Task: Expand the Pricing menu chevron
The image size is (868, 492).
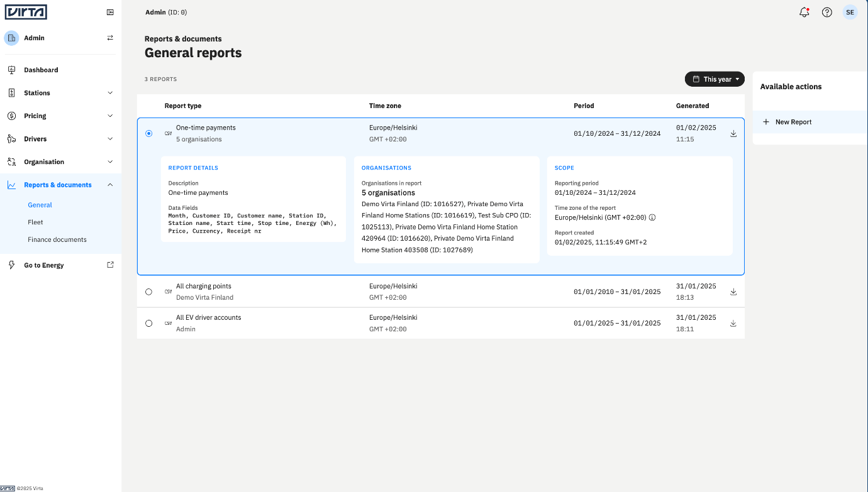Action: [x=111, y=116]
